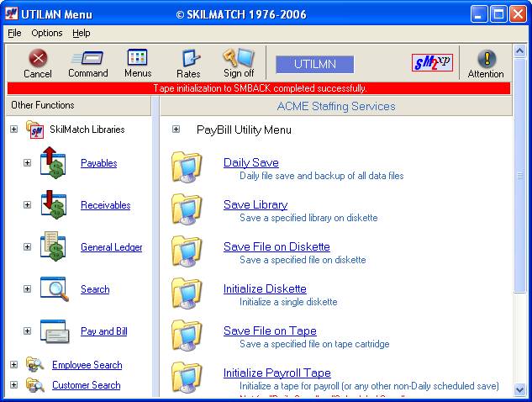Screen dimensions: 532x402
Task: Click the Save File on Diskette folder icon
Action: coord(187,251)
